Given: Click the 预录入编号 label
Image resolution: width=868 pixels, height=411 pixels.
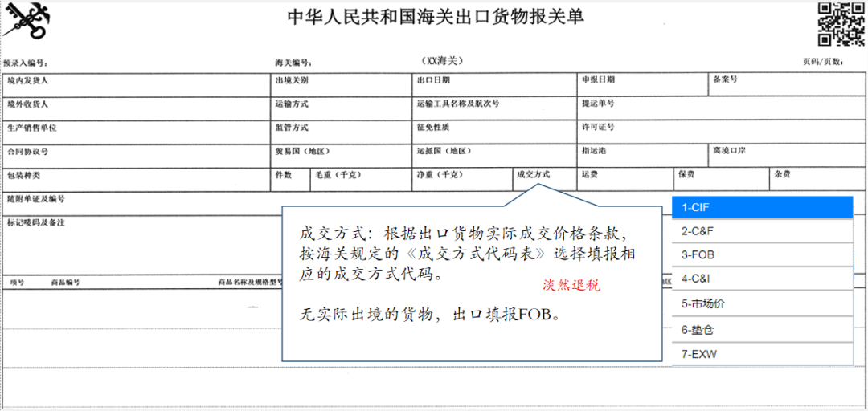Looking at the screenshot, I should click(x=26, y=63).
